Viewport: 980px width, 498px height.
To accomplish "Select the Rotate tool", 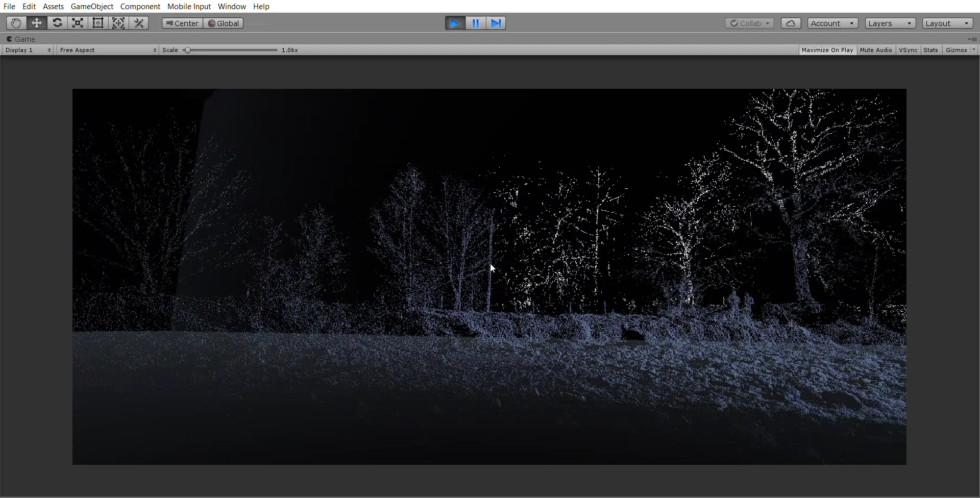I will [x=57, y=23].
